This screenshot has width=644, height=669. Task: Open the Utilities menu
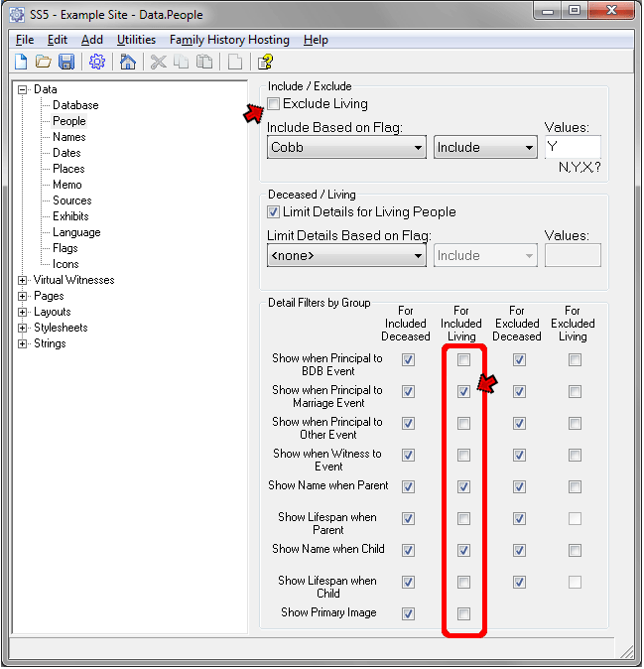click(x=136, y=40)
